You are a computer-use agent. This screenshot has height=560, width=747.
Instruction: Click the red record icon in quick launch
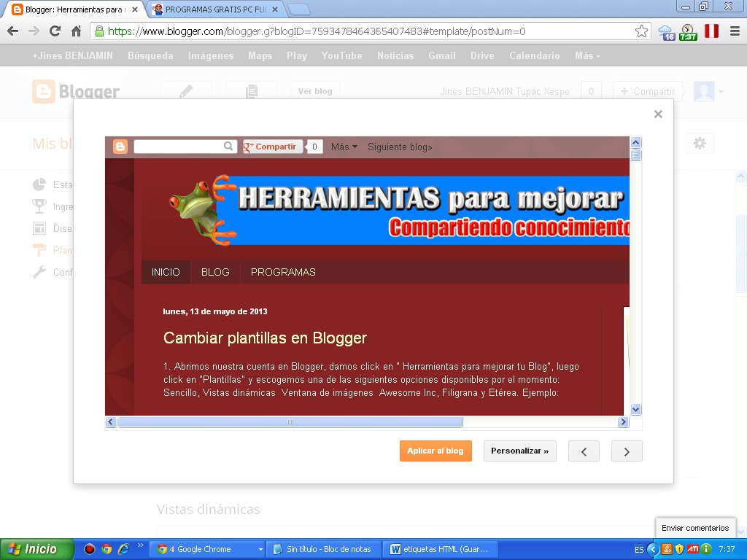pos(89,549)
